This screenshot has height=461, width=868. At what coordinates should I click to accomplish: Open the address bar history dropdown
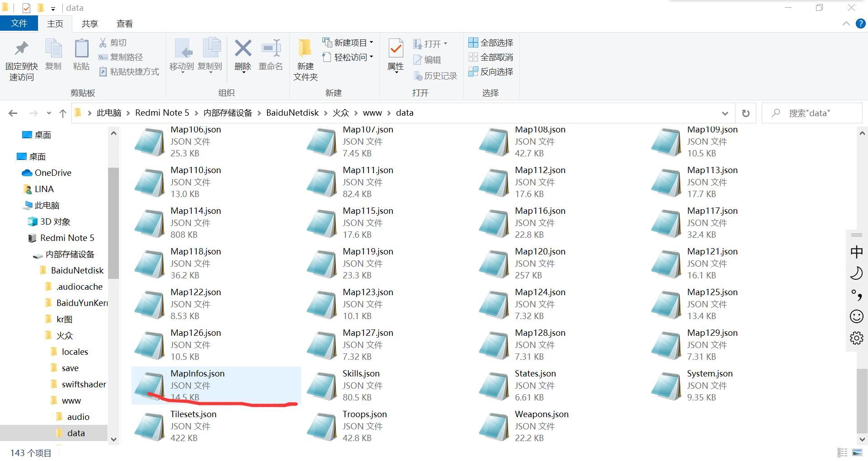[725, 113]
